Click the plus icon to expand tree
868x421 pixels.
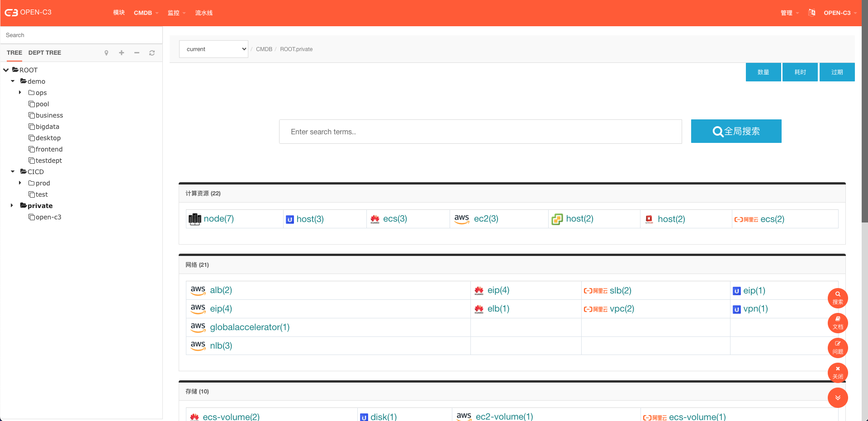(x=121, y=53)
